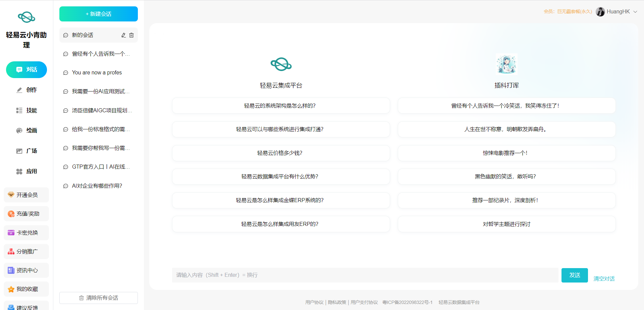Ask 轻易云数据集成平台有什么优势?

coord(281,177)
